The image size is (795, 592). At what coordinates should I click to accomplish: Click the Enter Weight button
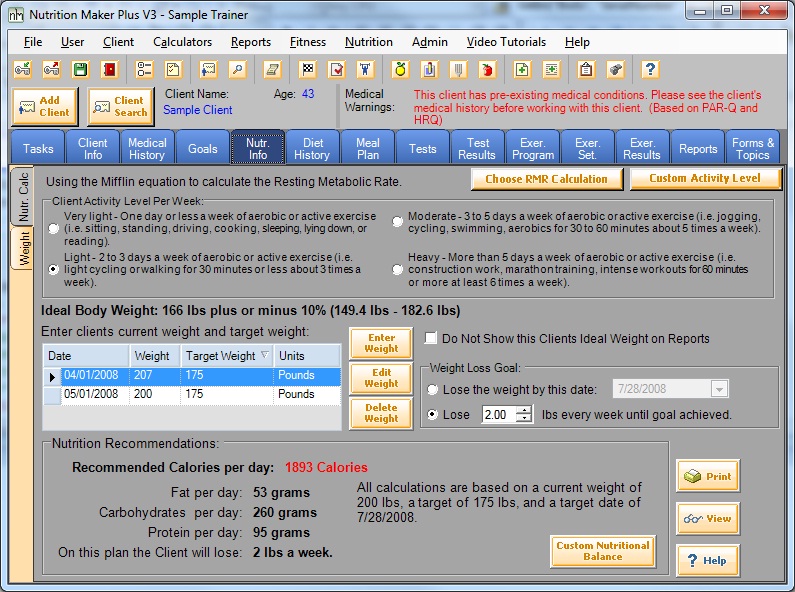click(x=381, y=343)
